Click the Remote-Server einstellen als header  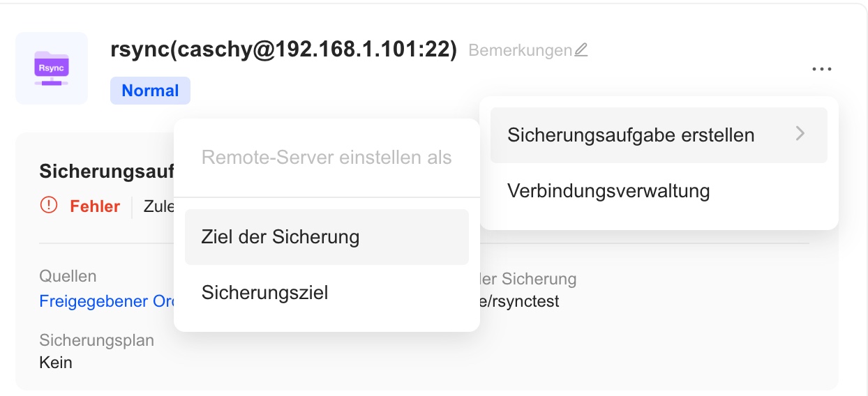(327, 157)
